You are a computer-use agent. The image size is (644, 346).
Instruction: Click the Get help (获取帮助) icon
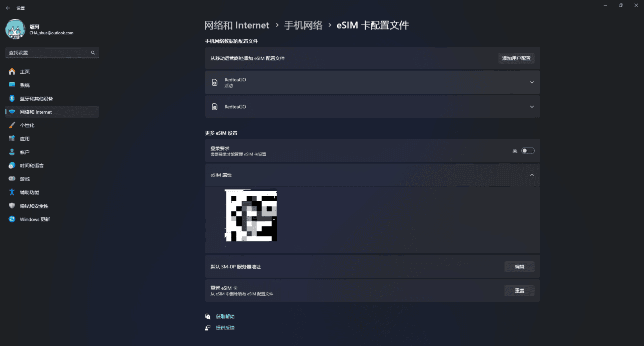pos(208,316)
